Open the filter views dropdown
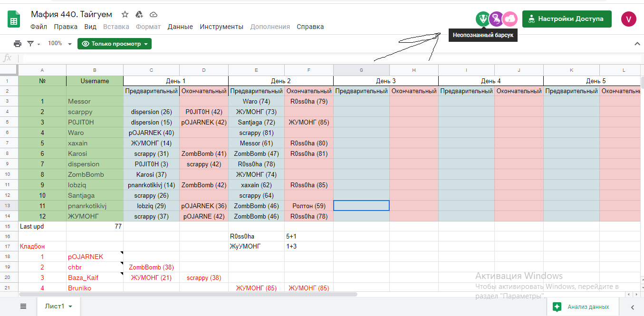The image size is (644, 316). 33,44
